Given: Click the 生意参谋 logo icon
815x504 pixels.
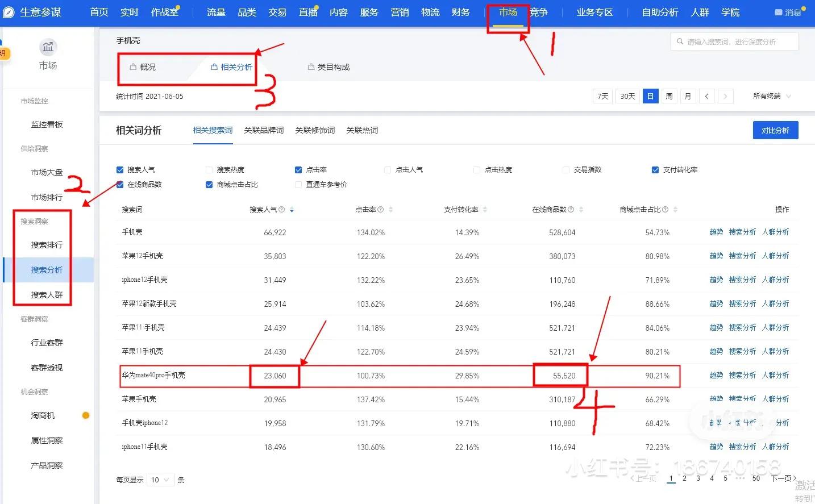Looking at the screenshot, I should [x=8, y=11].
